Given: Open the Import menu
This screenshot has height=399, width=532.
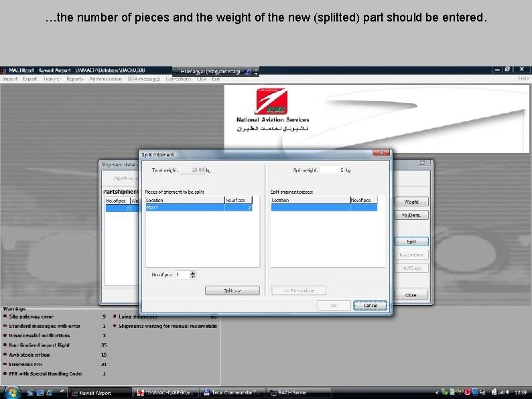Looking at the screenshot, I should (x=10, y=78).
